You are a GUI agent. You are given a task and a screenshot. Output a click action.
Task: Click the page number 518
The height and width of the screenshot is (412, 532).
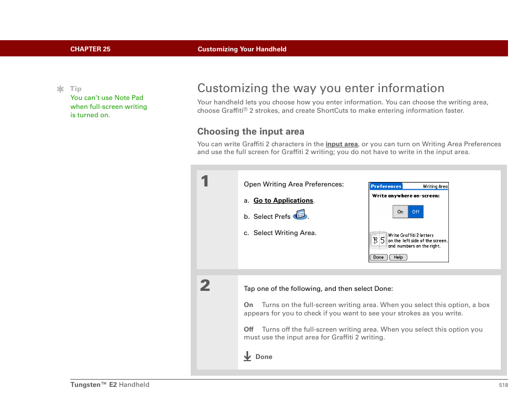click(503, 385)
